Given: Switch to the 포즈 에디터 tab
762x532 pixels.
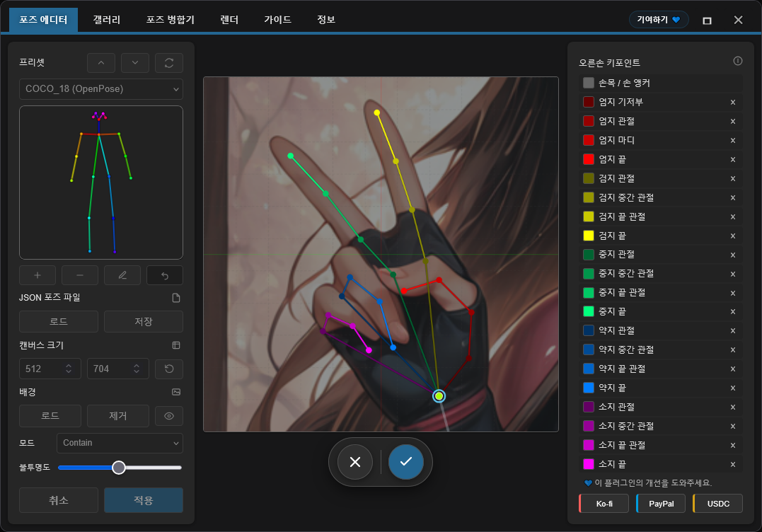Looking at the screenshot, I should [43, 20].
